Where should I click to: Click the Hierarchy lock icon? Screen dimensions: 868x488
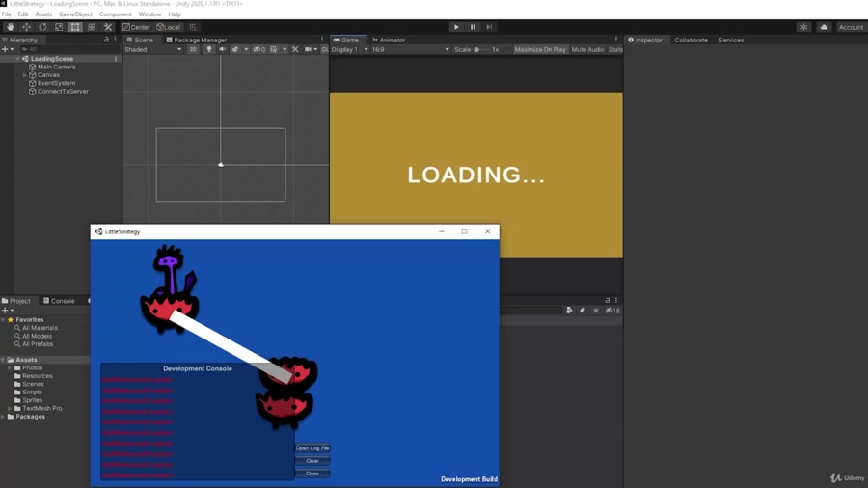tap(106, 40)
